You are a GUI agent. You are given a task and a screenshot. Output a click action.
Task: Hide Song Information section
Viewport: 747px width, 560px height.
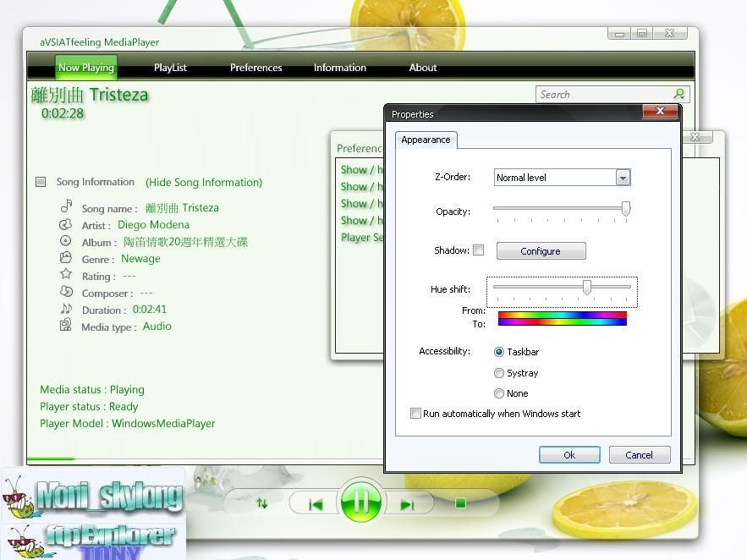204,182
